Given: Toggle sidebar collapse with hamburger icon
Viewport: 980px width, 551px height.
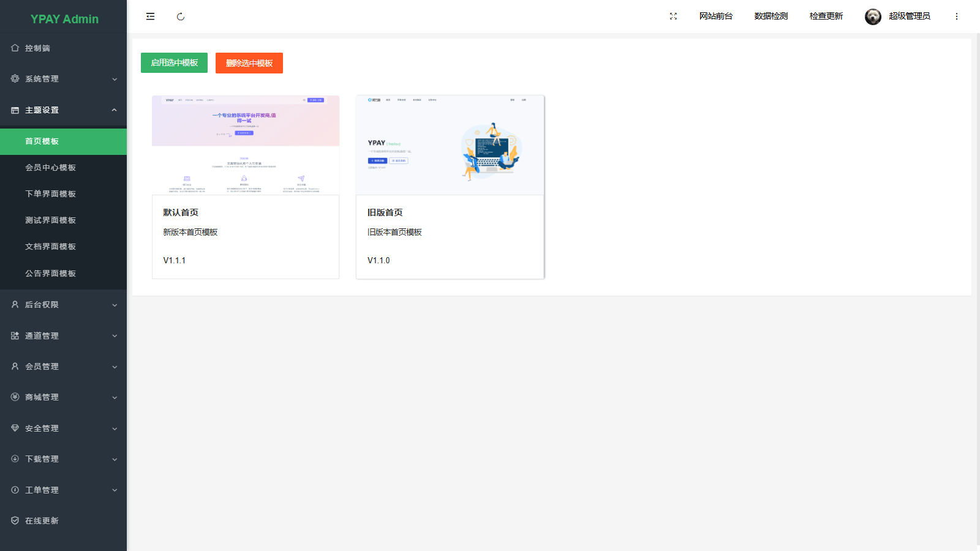Looking at the screenshot, I should click(x=150, y=17).
